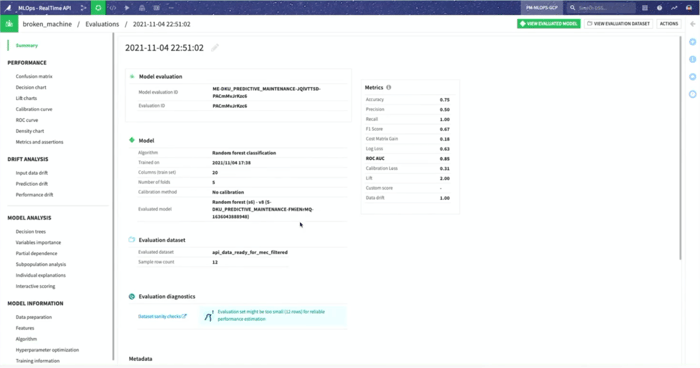Open the details info icon in right sidebar
700x368 pixels.
(692, 59)
